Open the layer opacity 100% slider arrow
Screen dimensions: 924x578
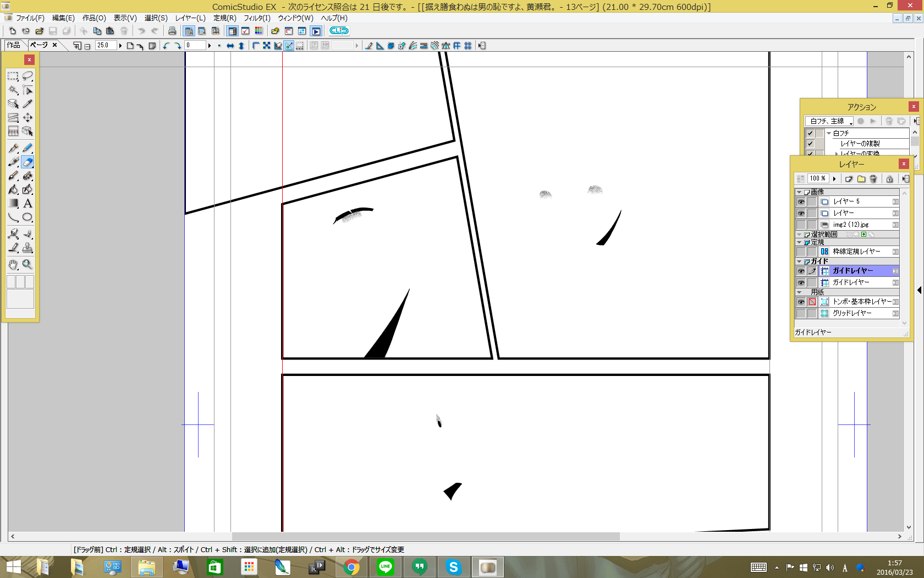(834, 179)
